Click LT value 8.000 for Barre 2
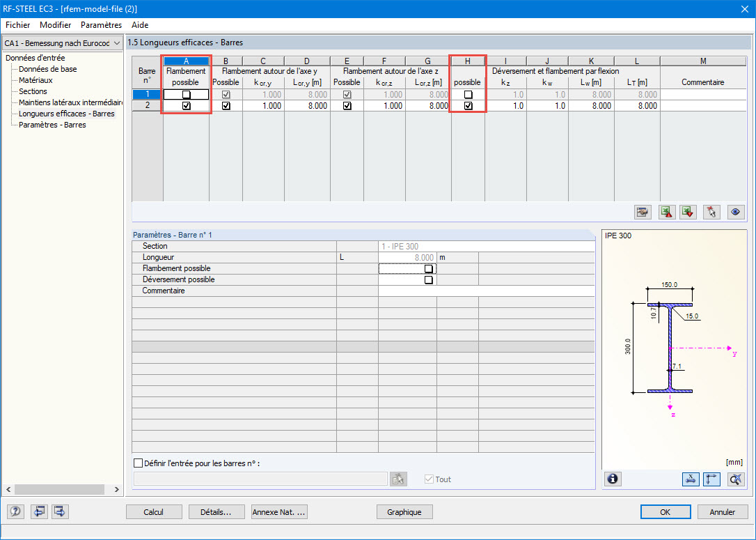The width and height of the screenshot is (756, 540). [637, 106]
